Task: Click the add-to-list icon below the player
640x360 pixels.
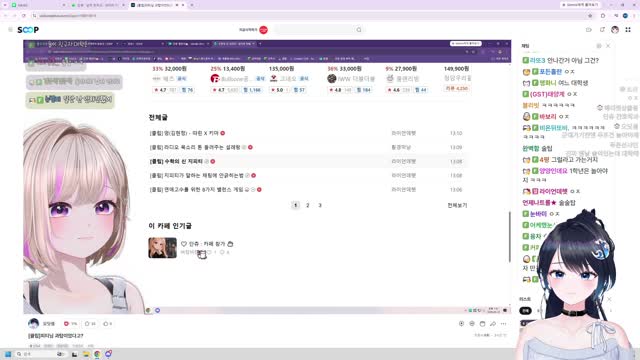Action: coord(461,324)
